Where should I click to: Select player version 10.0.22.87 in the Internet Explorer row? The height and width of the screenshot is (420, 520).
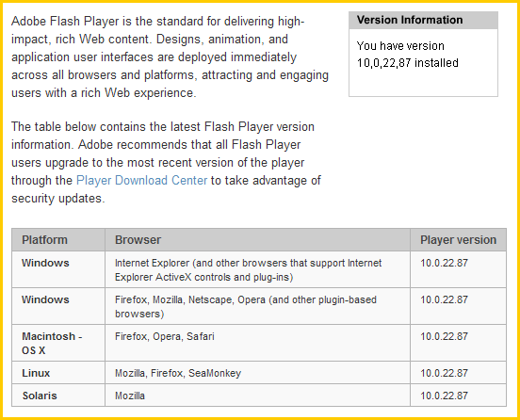(444, 263)
